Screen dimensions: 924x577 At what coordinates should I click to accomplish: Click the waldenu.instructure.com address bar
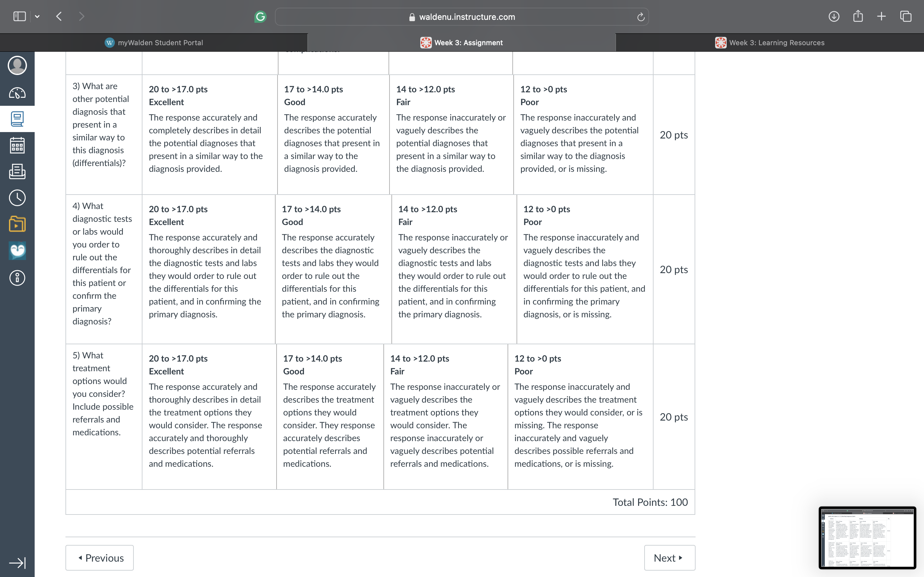pos(462,17)
